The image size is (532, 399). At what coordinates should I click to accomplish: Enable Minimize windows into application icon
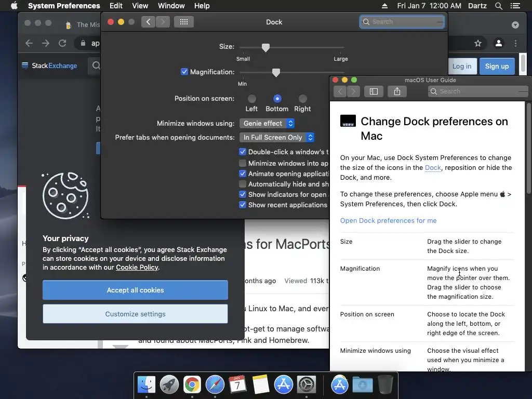point(243,163)
